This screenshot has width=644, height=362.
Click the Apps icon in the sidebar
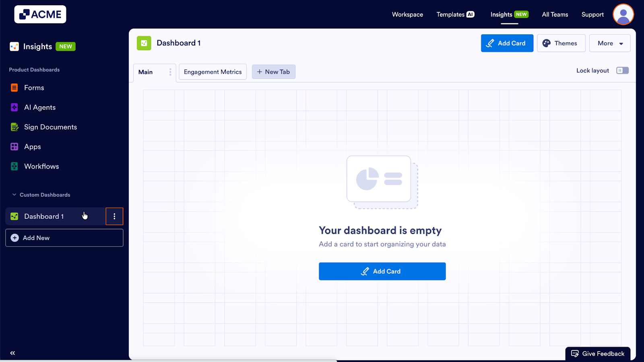pos(14,146)
